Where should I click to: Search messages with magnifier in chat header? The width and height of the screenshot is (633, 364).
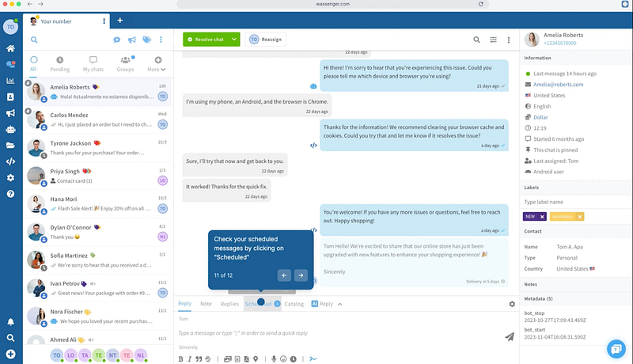pyautogui.click(x=476, y=40)
